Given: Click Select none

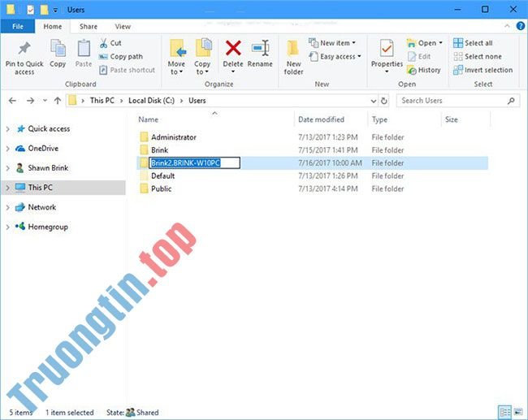Looking at the screenshot, I should tap(478, 57).
